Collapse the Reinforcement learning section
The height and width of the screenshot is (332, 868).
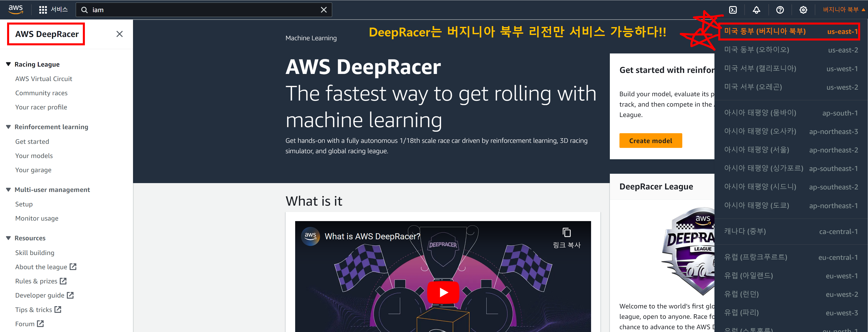[8, 127]
